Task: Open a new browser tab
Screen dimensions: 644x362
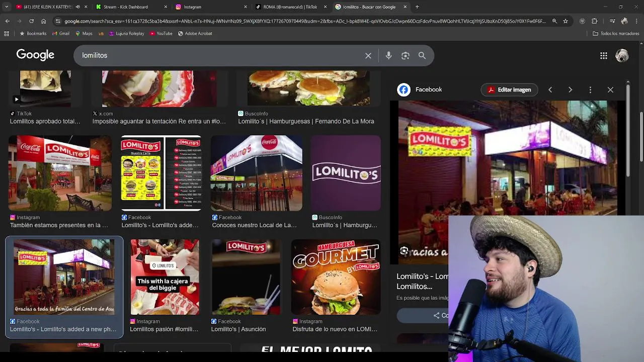Action: coord(417,7)
